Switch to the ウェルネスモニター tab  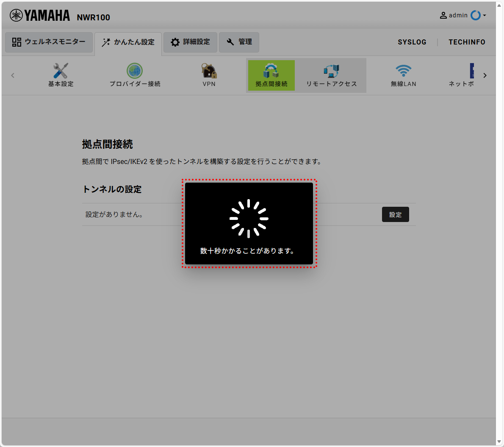pos(49,42)
